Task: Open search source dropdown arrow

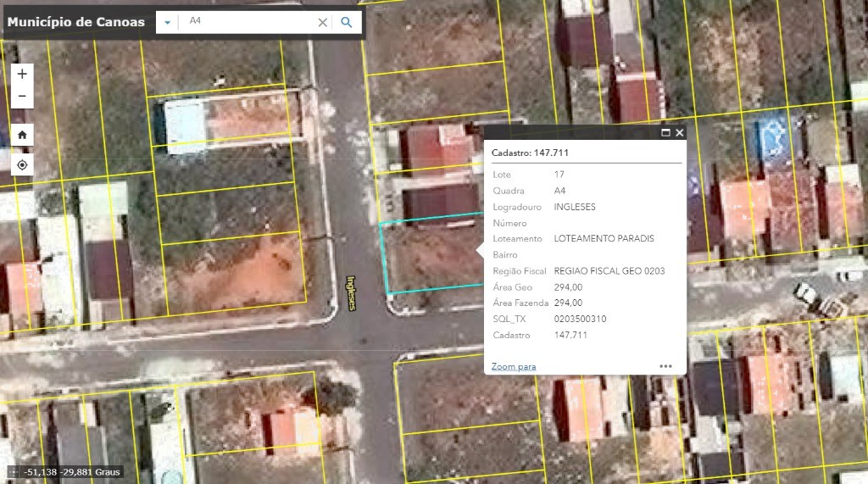Action: point(167,22)
